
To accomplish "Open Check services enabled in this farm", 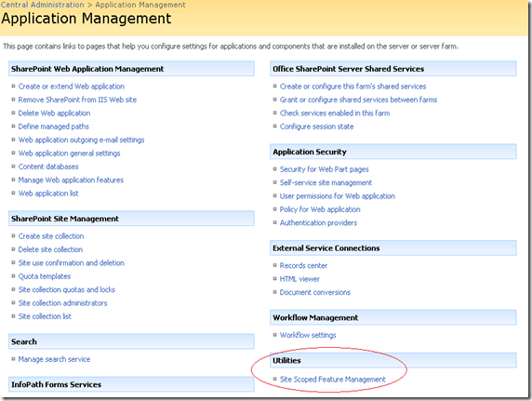I will 335,114.
